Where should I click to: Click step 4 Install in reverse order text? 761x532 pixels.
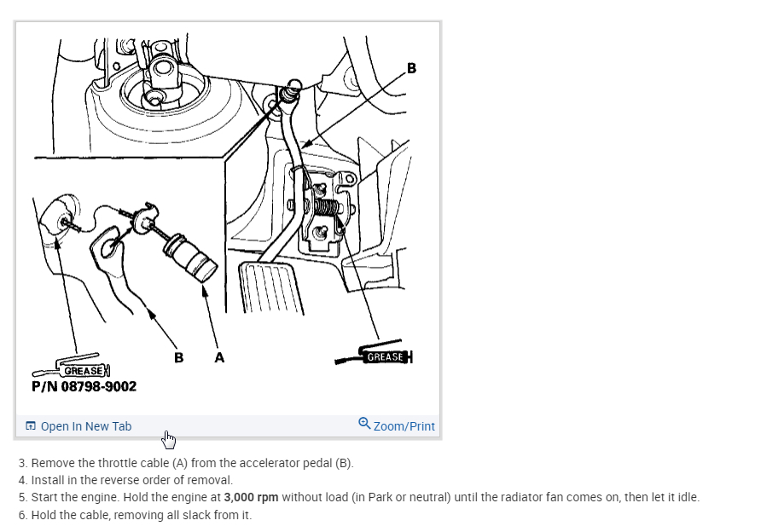pos(125,480)
